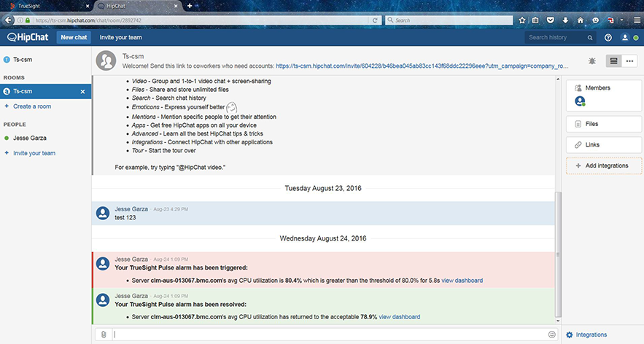The image size is (644, 344).
Task: Open the user profile status menu
Action: pyautogui.click(x=629, y=37)
